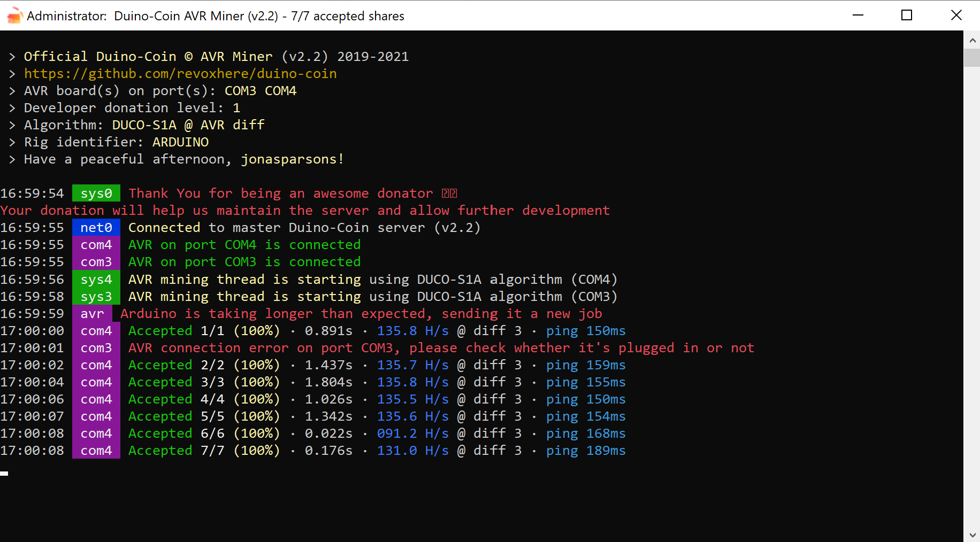Maximize the AVR Miner window
Screen dimensions: 980x542
coord(907,15)
